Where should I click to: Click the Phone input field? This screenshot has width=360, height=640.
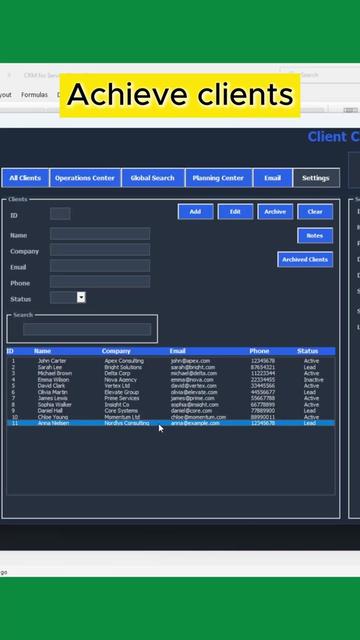point(100,282)
